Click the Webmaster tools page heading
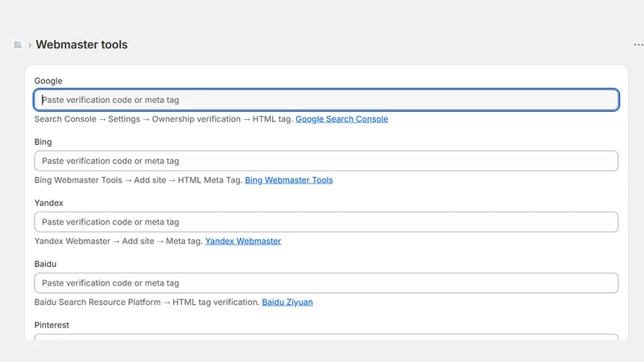The width and height of the screenshot is (644, 362). click(x=82, y=44)
